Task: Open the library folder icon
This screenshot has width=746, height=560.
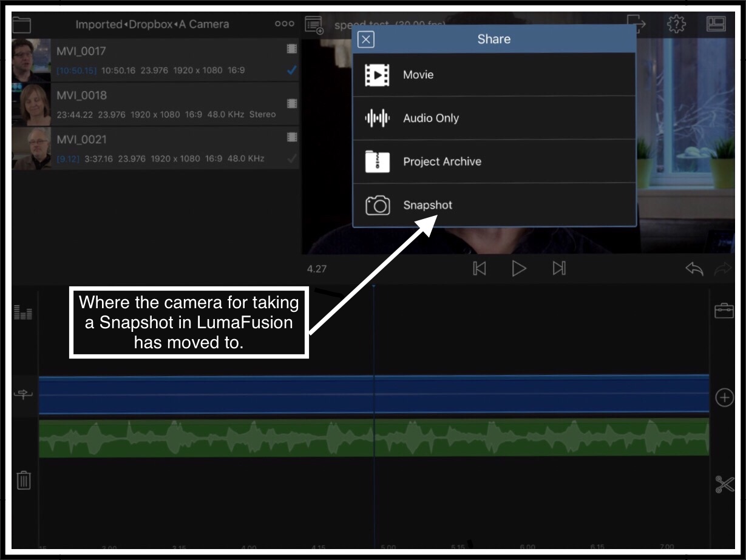Action: click(x=21, y=25)
